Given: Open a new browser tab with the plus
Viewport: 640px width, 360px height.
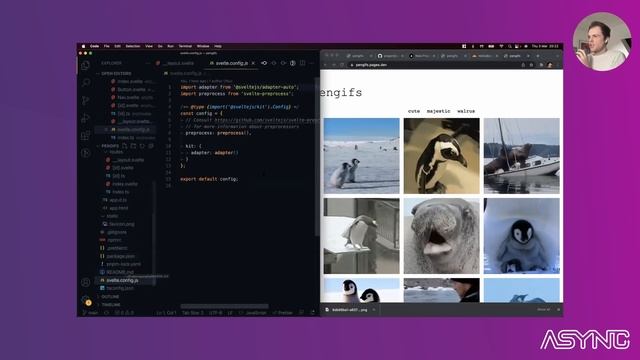Looking at the screenshot, I should [538, 56].
